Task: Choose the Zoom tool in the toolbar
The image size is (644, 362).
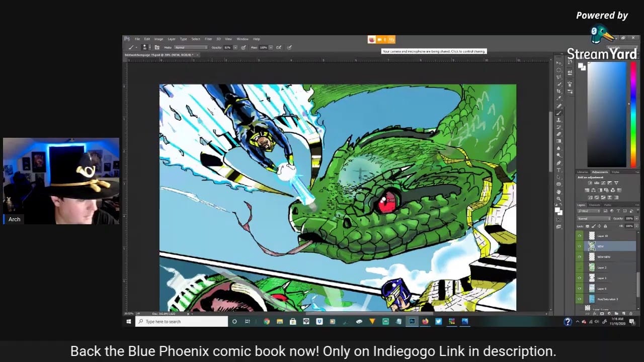Action: (559, 199)
